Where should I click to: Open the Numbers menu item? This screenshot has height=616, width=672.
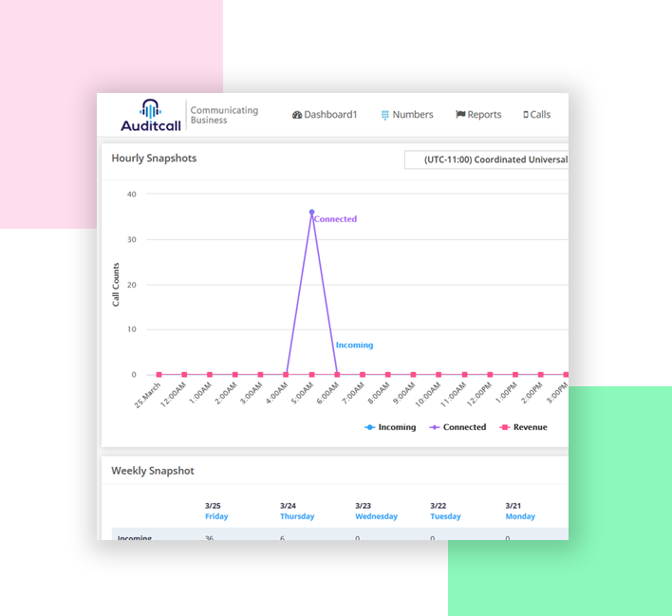click(x=407, y=115)
